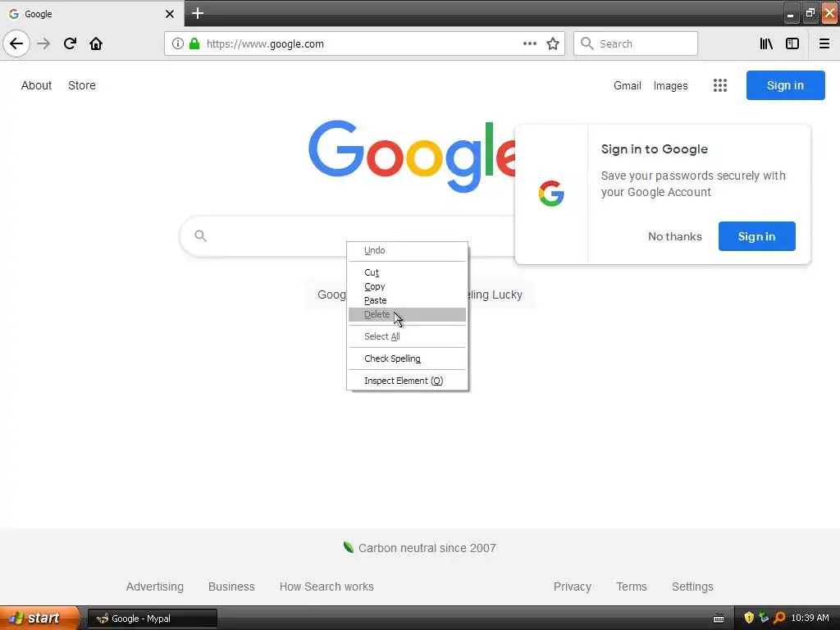Choose Paste from the context menu
The width and height of the screenshot is (840, 630).
coord(407,300)
